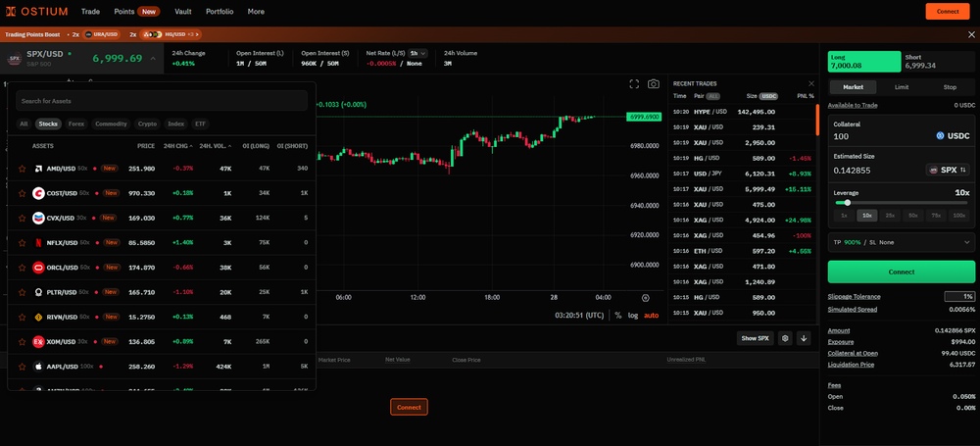Toggle log scale on chart

633,316
